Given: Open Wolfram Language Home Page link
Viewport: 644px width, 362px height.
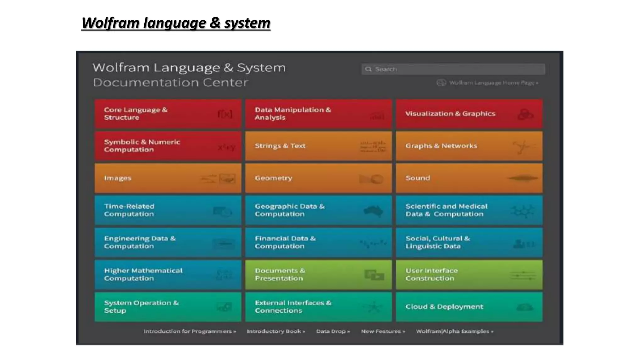Looking at the screenshot, I should (493, 83).
